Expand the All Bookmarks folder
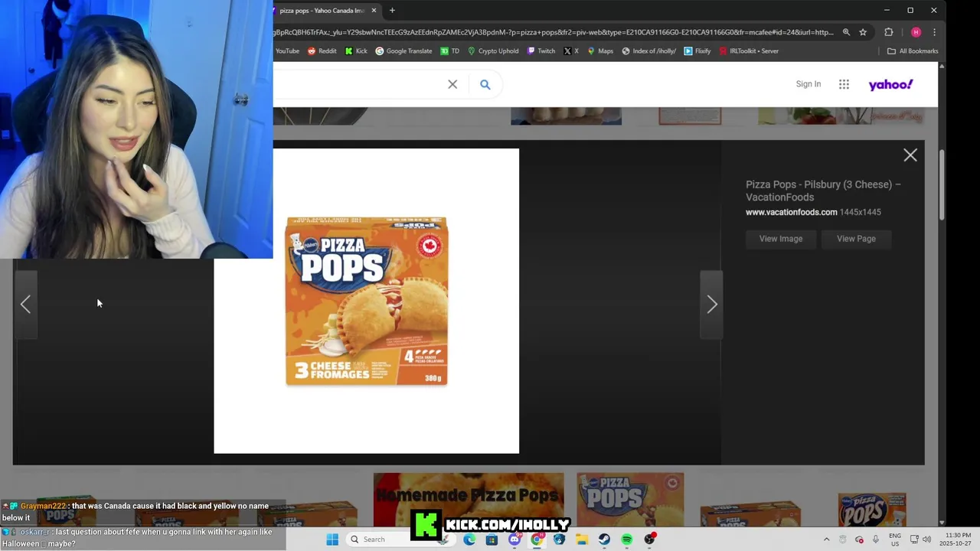Image resolution: width=980 pixels, height=551 pixels. (x=913, y=51)
